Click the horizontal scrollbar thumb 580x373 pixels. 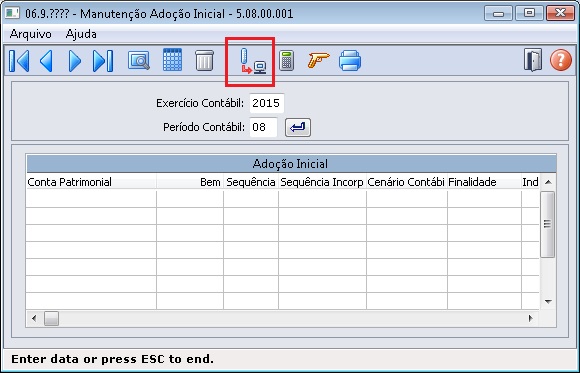51,318
